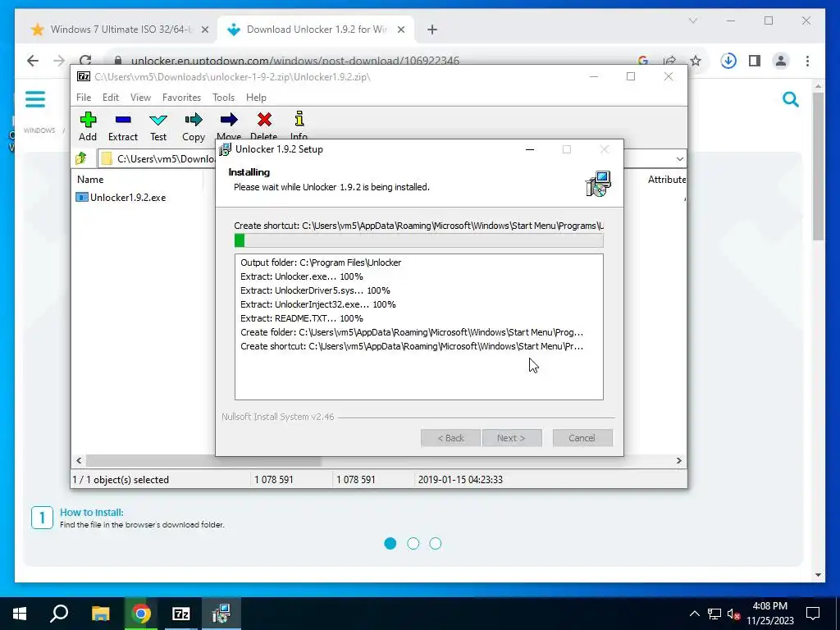Image resolution: width=840 pixels, height=630 pixels.
Task: Run the Test tool in 7-Zip
Action: click(158, 126)
